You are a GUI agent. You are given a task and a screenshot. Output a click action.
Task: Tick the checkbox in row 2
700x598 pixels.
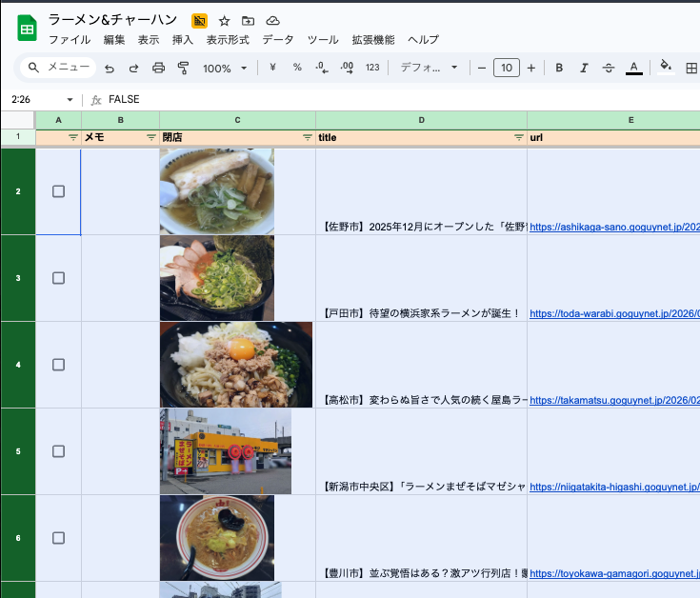[58, 191]
